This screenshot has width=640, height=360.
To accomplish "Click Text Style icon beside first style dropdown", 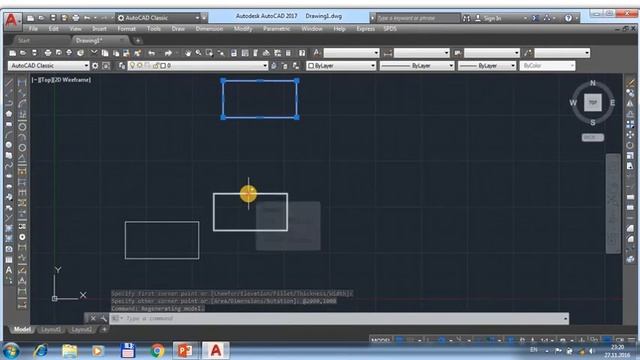I will click(x=317, y=53).
